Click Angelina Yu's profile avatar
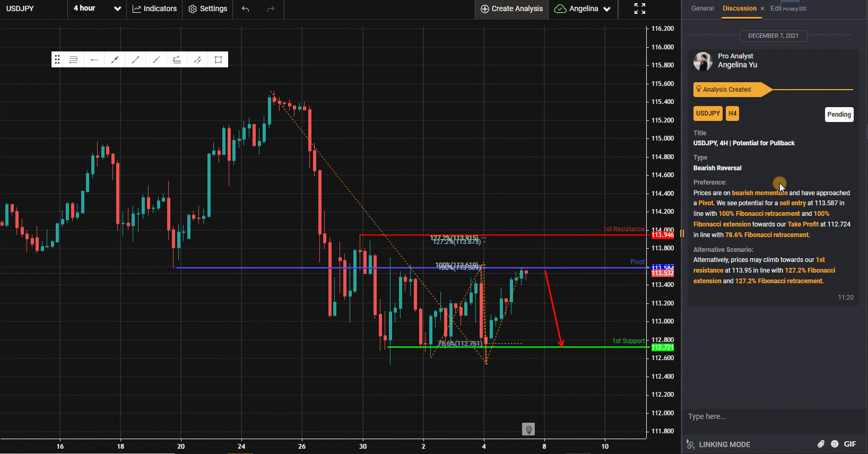Image resolution: width=868 pixels, height=454 pixels. tap(703, 62)
